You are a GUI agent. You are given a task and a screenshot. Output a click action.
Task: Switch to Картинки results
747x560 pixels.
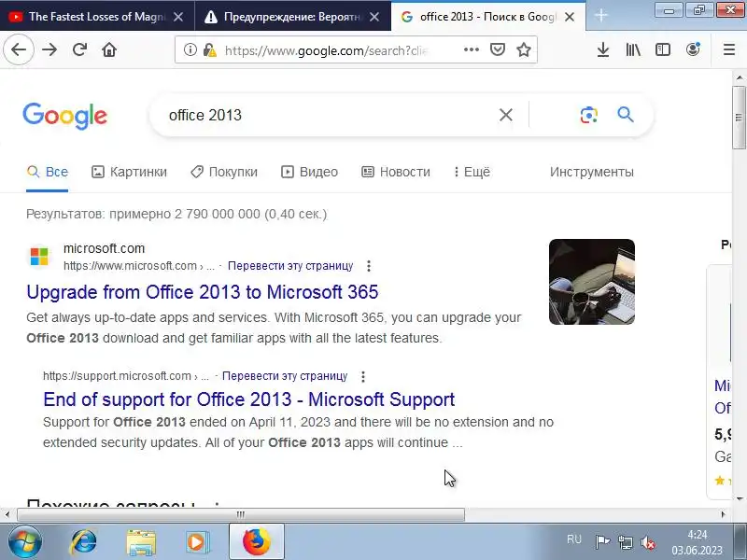click(129, 172)
